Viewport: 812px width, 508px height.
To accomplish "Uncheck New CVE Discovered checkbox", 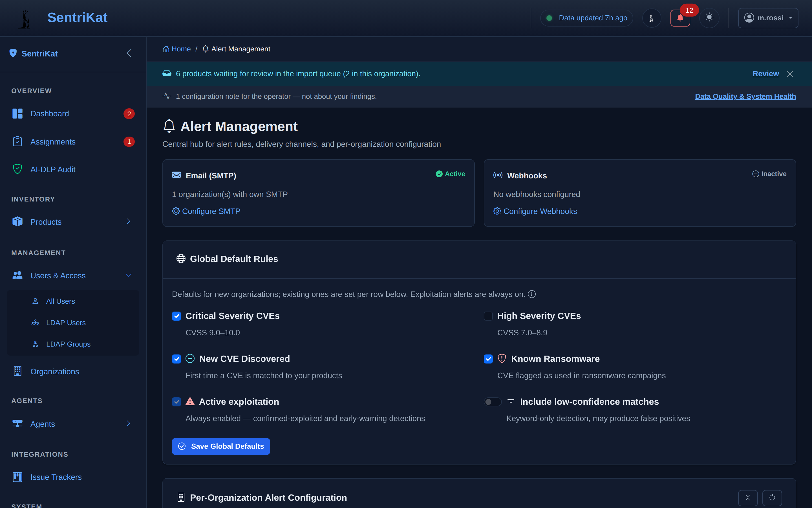I will point(176,359).
